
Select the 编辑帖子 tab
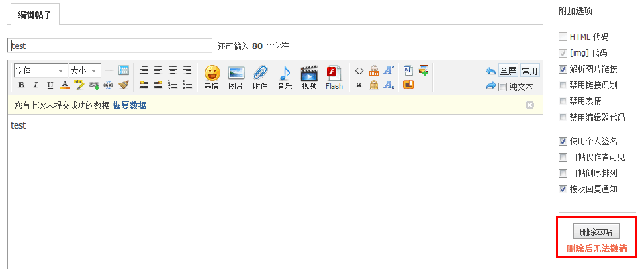point(34,13)
